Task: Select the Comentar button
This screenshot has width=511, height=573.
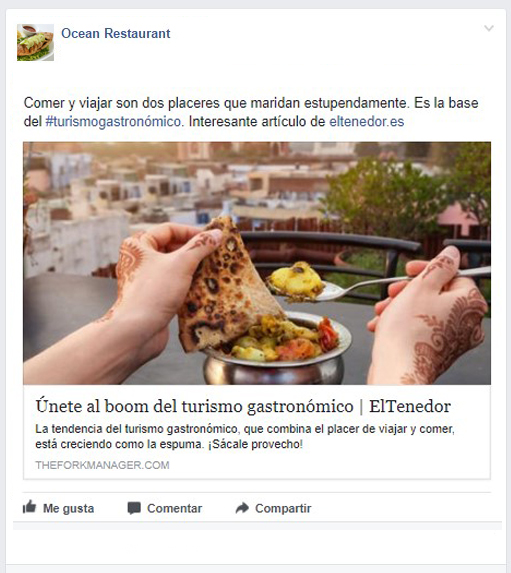Action: pos(164,508)
